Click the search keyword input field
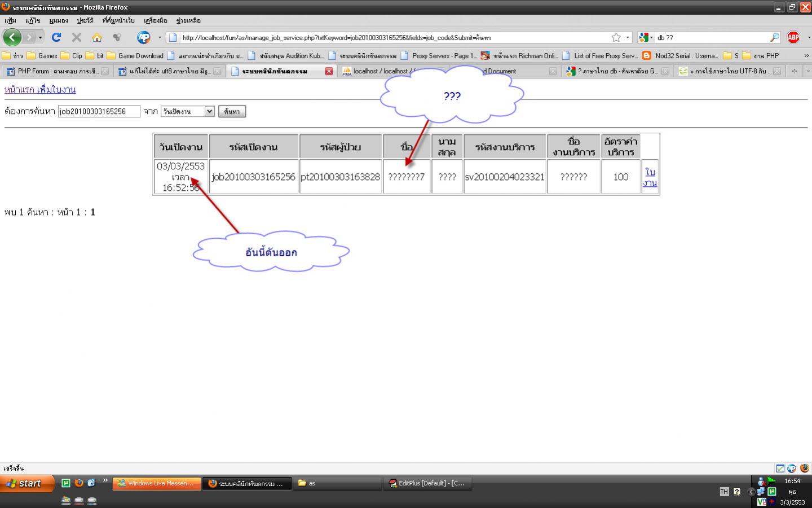Image resolution: width=812 pixels, height=508 pixels. point(99,111)
